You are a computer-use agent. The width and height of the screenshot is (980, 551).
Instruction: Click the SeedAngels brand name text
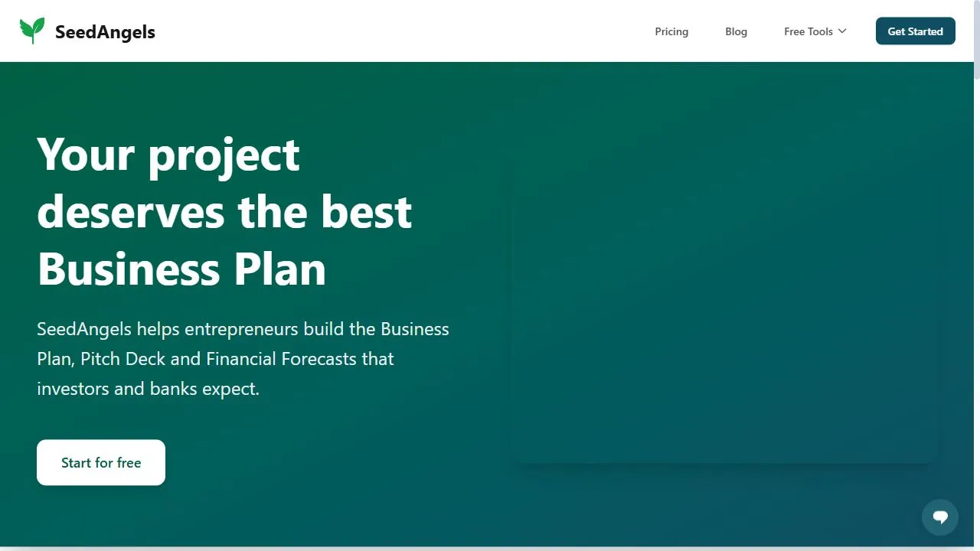[105, 31]
